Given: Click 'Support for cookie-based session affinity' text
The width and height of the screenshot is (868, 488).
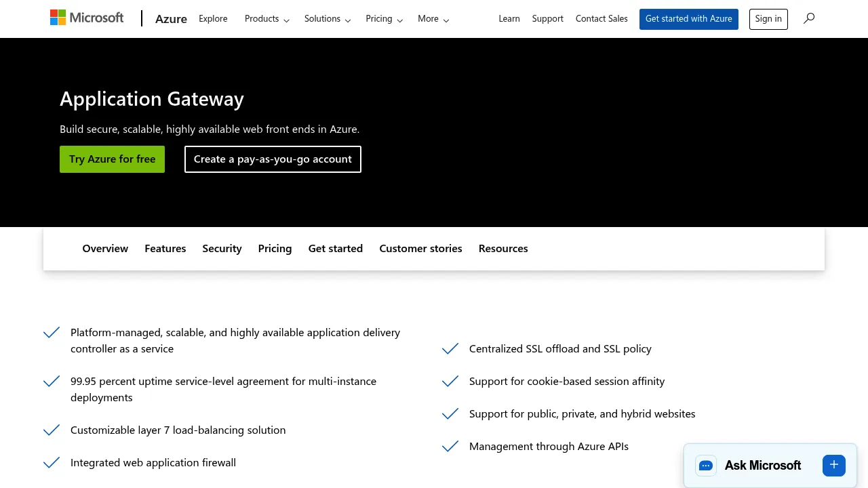Looking at the screenshot, I should (x=567, y=382).
